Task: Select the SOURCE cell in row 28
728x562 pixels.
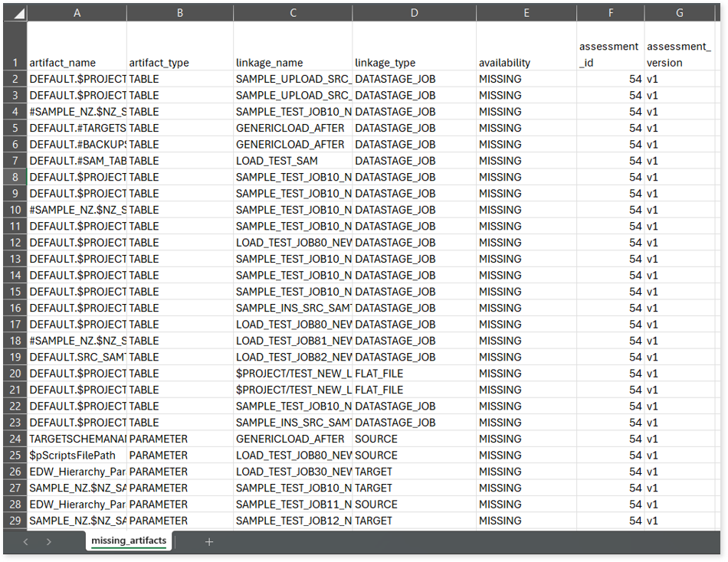Action: click(x=414, y=505)
